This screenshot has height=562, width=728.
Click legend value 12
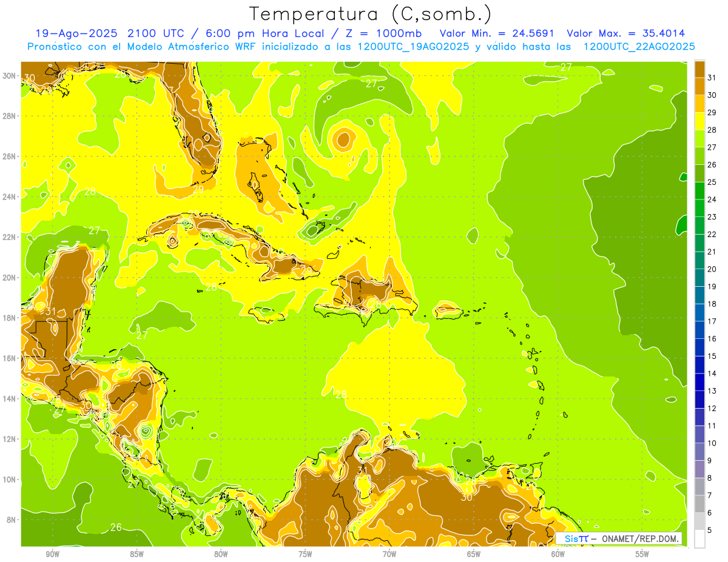click(x=712, y=408)
